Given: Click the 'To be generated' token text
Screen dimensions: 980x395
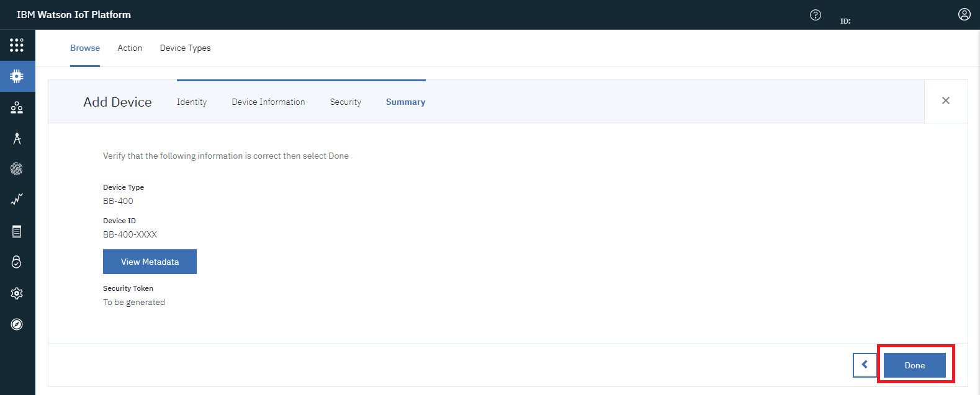Looking at the screenshot, I should [x=134, y=303].
